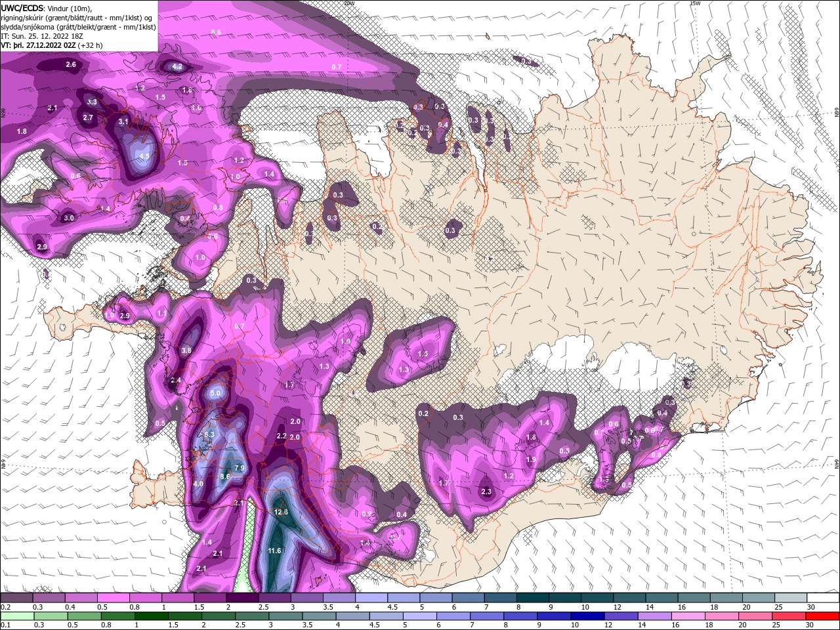Screen dimensions: 840x630
Task: Click the 4.0 value label on the map
Action: click(x=199, y=484)
